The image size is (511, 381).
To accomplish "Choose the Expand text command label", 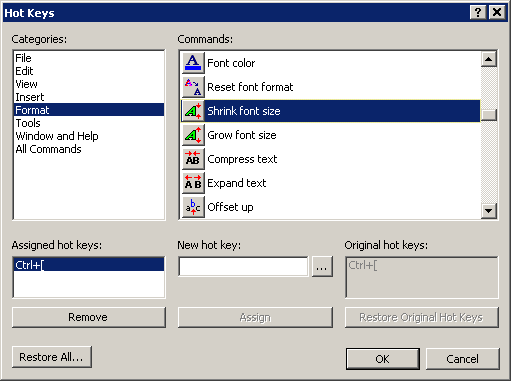I will 237,183.
